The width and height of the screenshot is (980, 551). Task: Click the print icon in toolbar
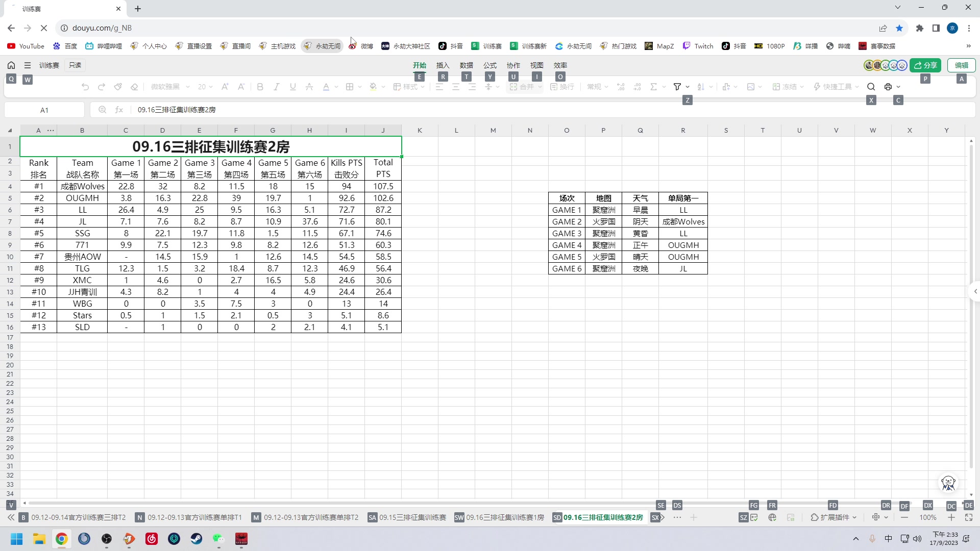[x=888, y=87]
